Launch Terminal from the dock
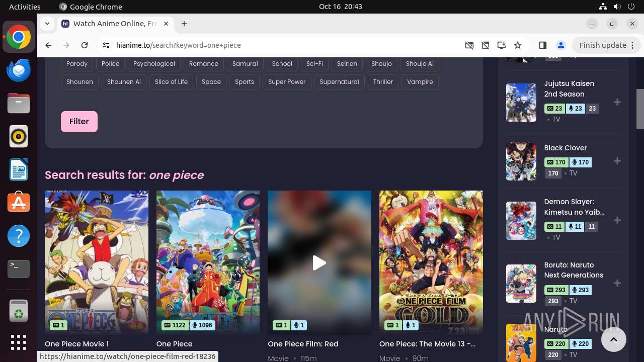Screen dimensions: 644x362 pos(19,269)
